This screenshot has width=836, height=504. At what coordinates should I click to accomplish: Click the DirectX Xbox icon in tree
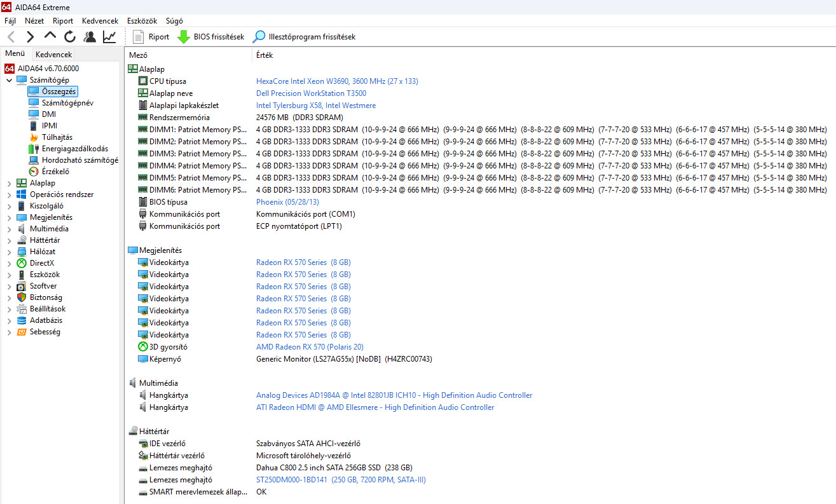click(22, 263)
